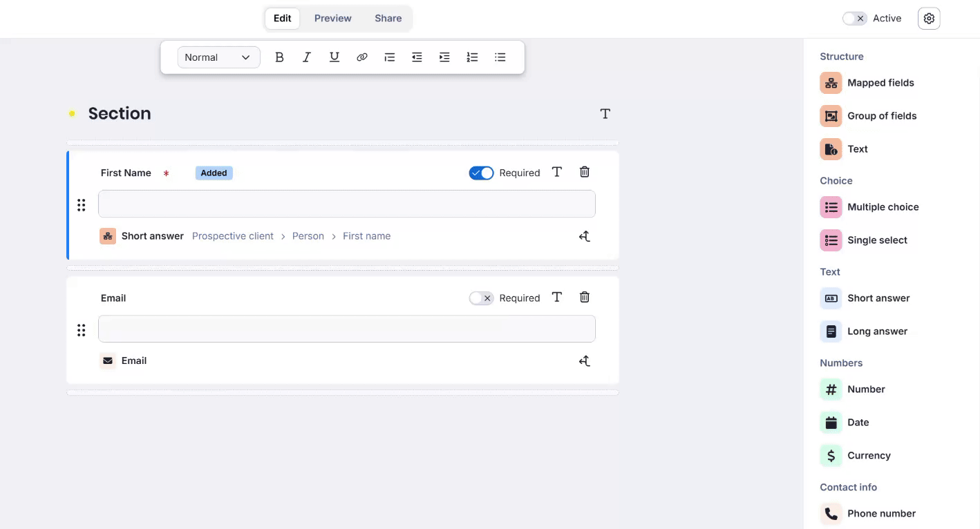The height and width of the screenshot is (529, 980).
Task: Click Prospective client in the mapping path
Action: pos(233,236)
